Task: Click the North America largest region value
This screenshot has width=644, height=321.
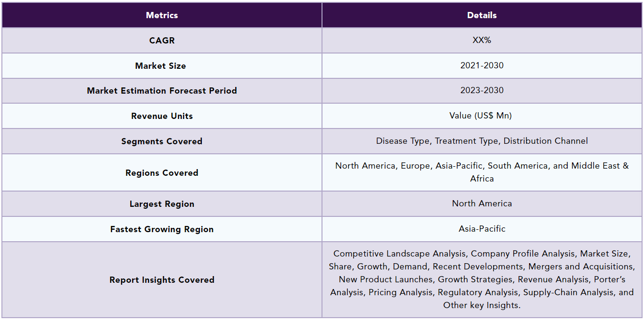Action: pyautogui.click(x=482, y=204)
